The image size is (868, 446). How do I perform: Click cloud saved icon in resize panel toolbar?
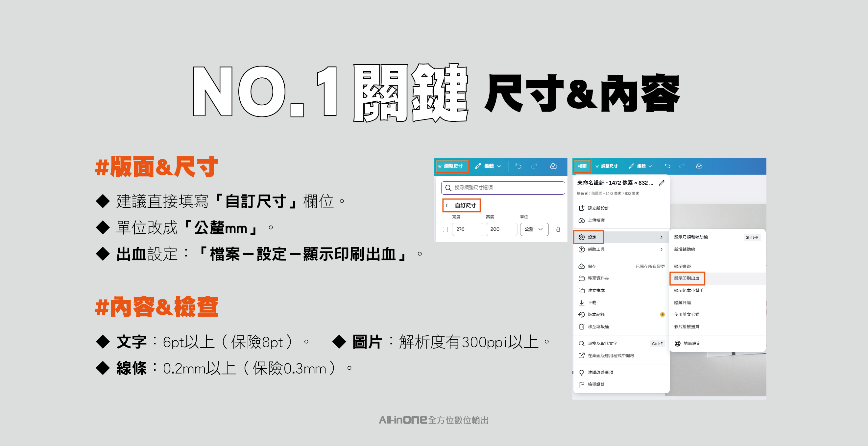coord(553,166)
